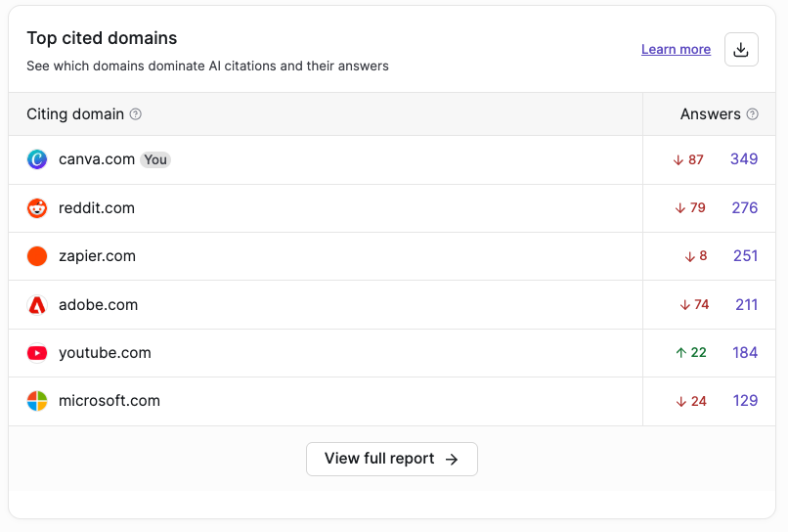The image size is (788, 532).
Task: Download the top cited domains report
Action: click(741, 49)
